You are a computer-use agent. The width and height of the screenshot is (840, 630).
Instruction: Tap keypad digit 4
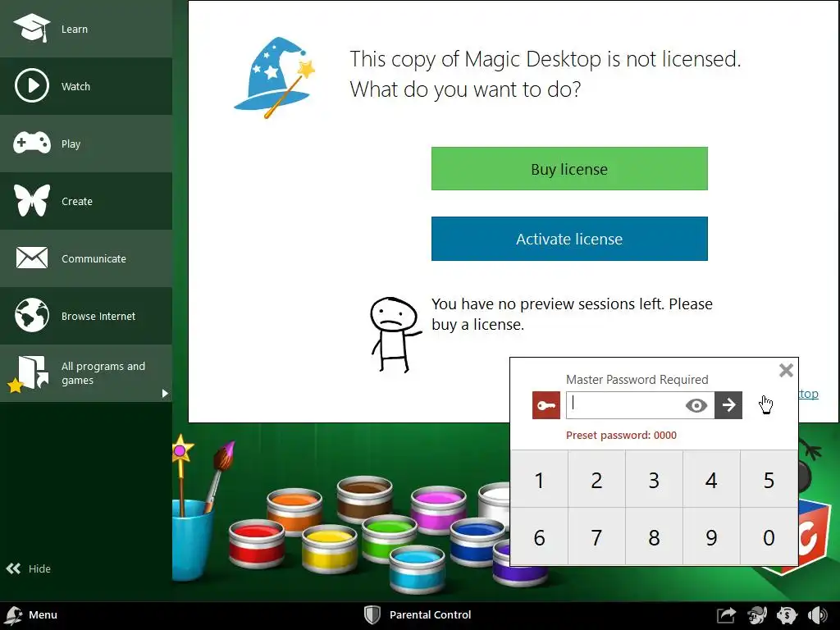(711, 480)
